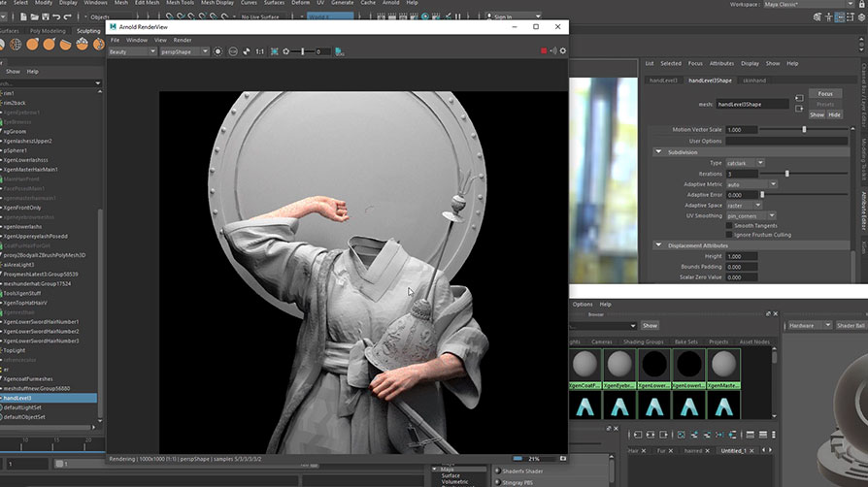Click Hypershade output connections icon
This screenshot has height=487, width=868.
tap(663, 435)
